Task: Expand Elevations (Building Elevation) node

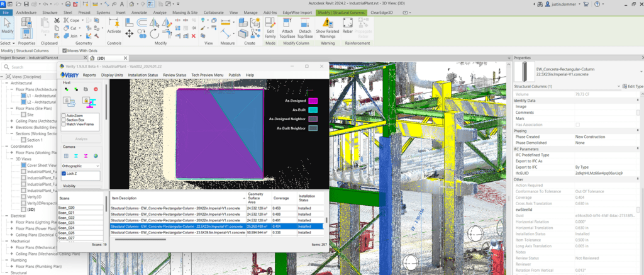Action: pos(12,127)
